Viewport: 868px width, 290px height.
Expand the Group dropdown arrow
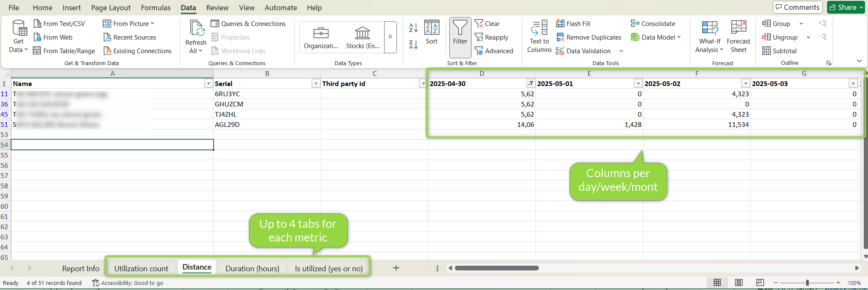pos(801,24)
